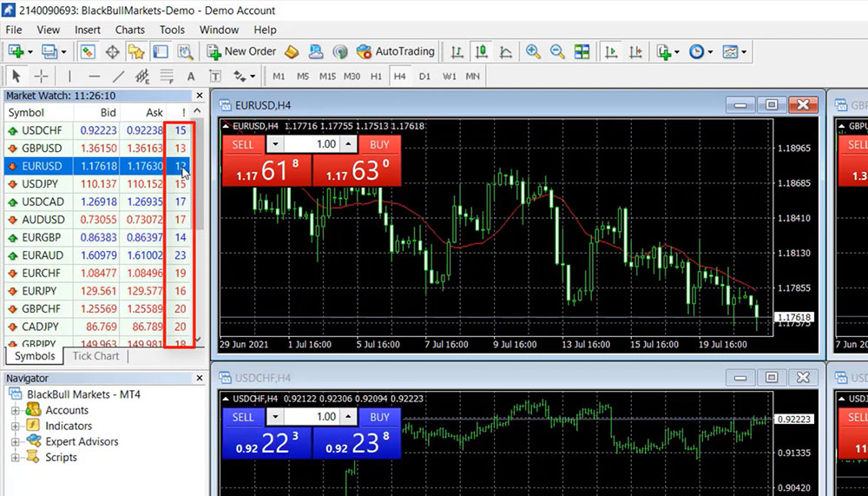Toggle chart shift icon
The image size is (868, 496).
point(635,51)
